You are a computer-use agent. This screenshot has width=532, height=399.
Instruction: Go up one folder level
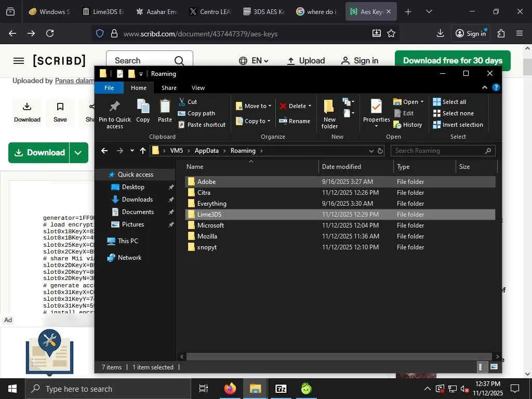(143, 151)
